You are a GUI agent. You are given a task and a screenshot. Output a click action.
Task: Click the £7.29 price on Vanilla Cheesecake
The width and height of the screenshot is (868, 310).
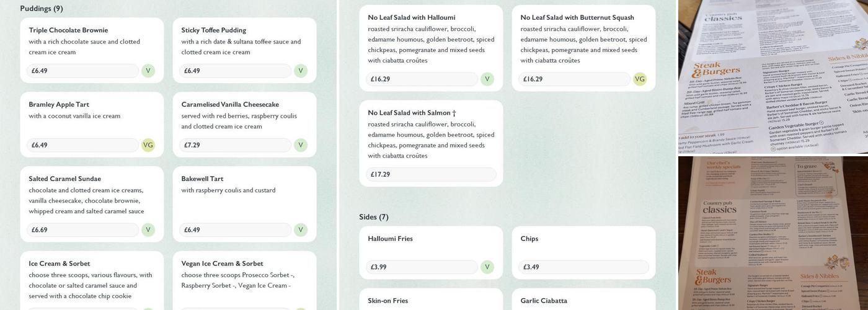(x=192, y=145)
